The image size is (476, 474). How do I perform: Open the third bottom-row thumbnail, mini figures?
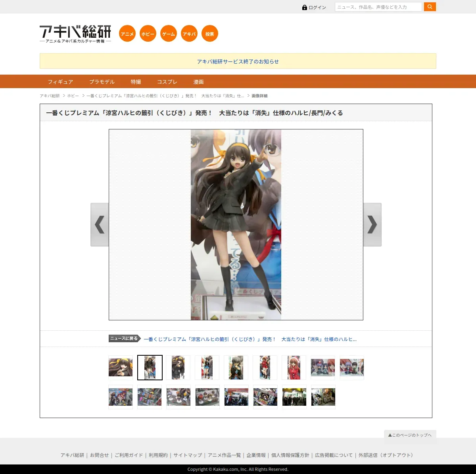pos(178,397)
